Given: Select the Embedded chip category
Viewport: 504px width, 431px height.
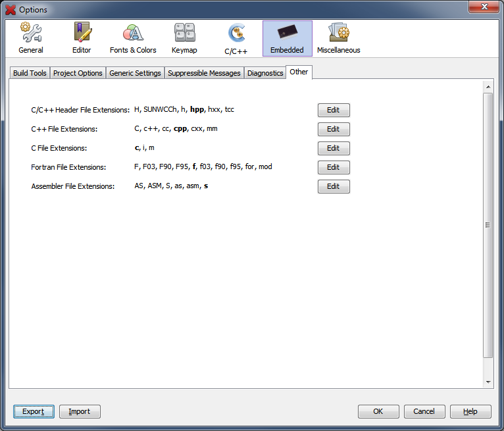Looking at the screenshot, I should [287, 38].
